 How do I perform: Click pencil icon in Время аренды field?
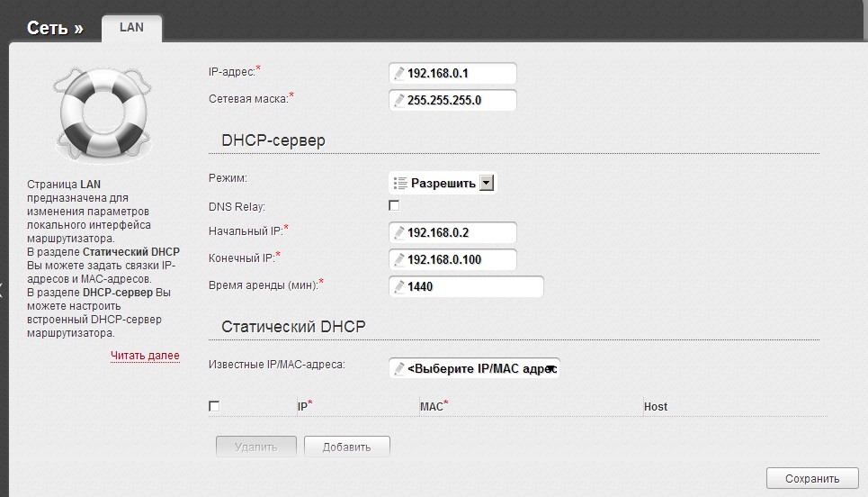coord(398,286)
